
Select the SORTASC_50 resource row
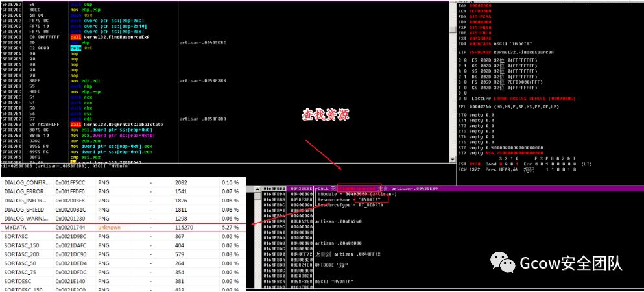(123, 263)
